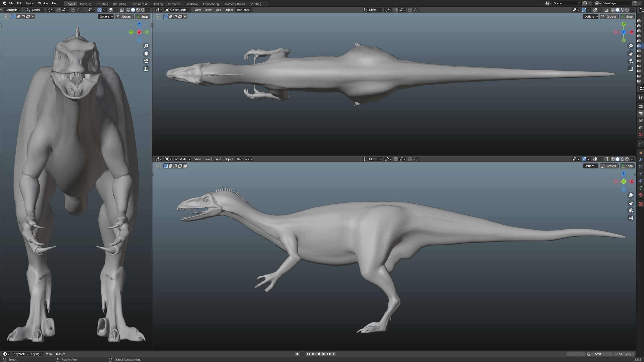Toggle auto keying record button
This screenshot has width=644, height=362.
(297, 354)
